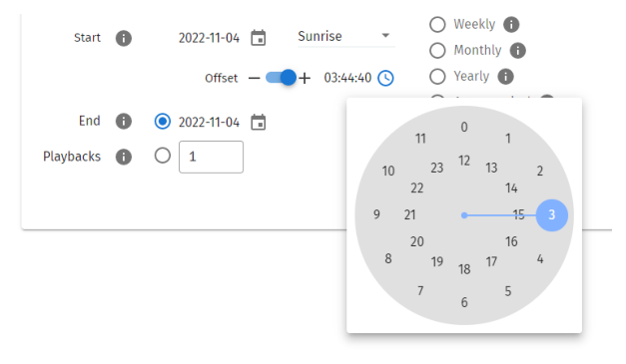Show info for Yearly option
626x364 pixels.
pos(505,77)
